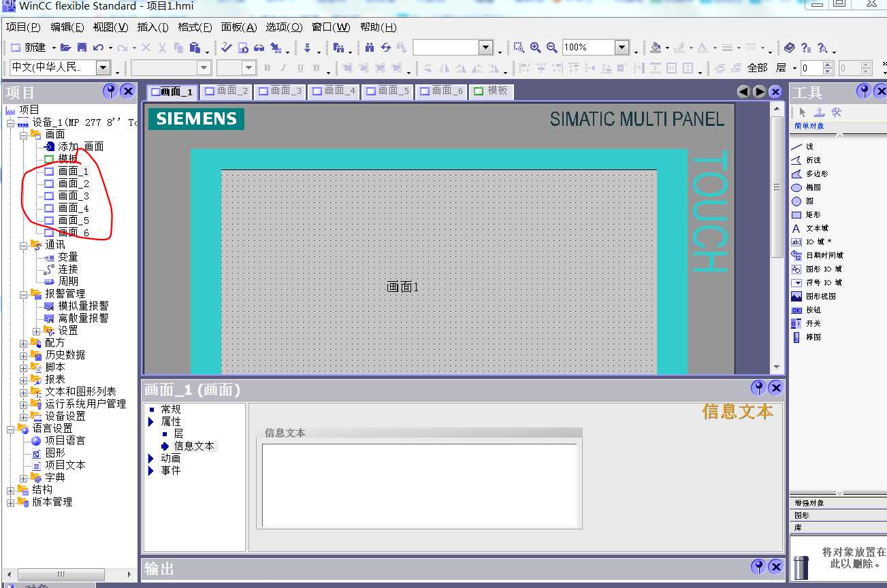
Task: Expand the 结构 tree node
Action: pos(10,490)
